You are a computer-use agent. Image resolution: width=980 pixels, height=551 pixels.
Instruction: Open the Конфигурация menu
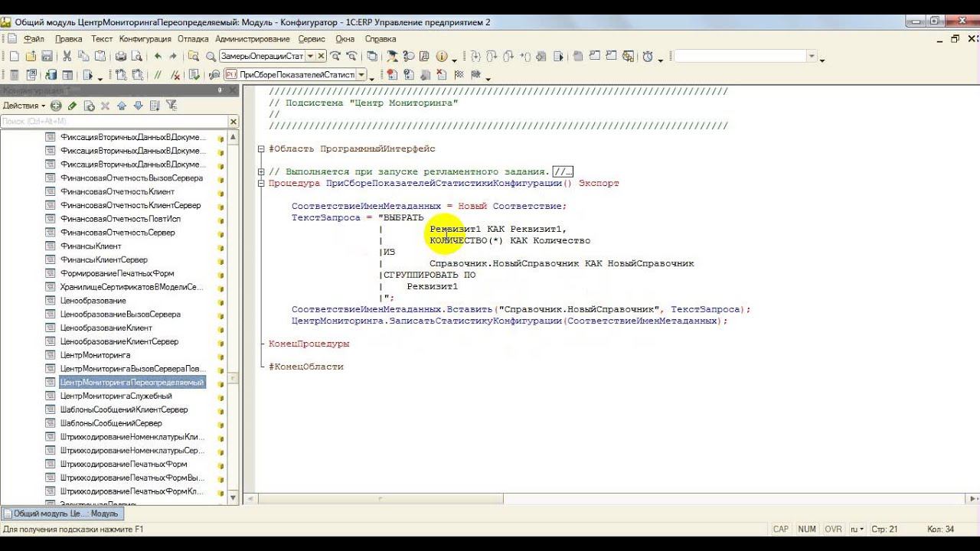click(x=145, y=39)
